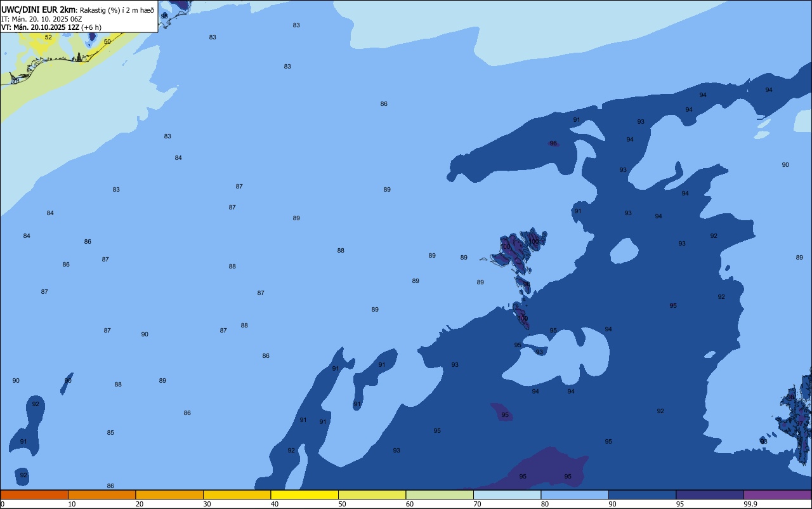Click the legend tick label '99.9'
Image resolution: width=812 pixels, height=509 pixels.
[x=750, y=504]
